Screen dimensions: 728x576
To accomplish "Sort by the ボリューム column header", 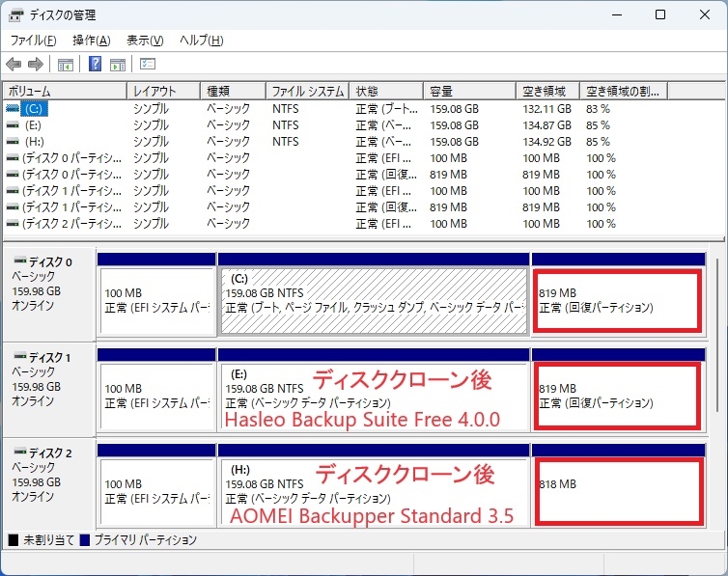I will click(65, 91).
